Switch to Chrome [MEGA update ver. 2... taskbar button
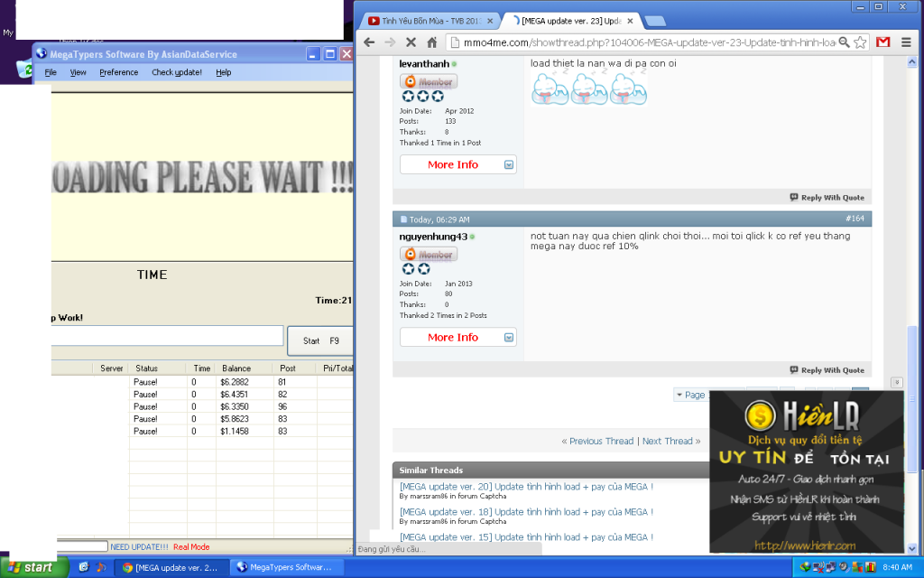 point(170,567)
